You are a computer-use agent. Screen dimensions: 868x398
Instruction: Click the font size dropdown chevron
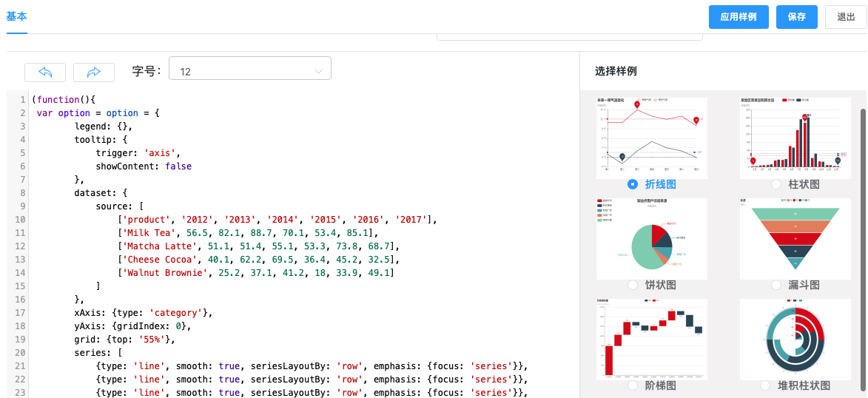[x=319, y=72]
